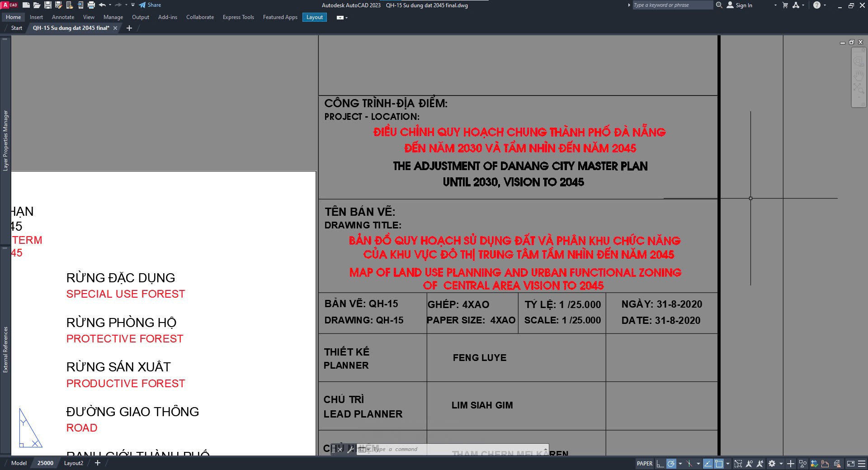Image resolution: width=868 pixels, height=470 pixels.
Task: Switch to the Annotate ribbon tab
Action: [x=63, y=17]
